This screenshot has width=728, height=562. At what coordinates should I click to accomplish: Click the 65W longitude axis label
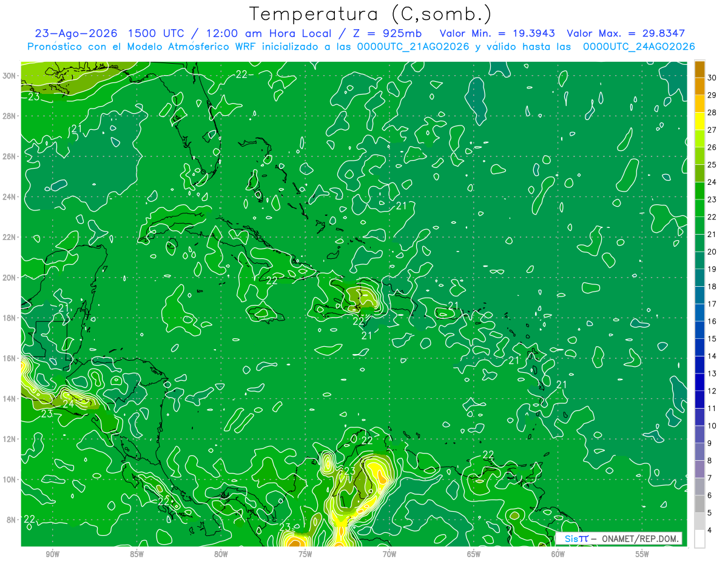click(474, 554)
